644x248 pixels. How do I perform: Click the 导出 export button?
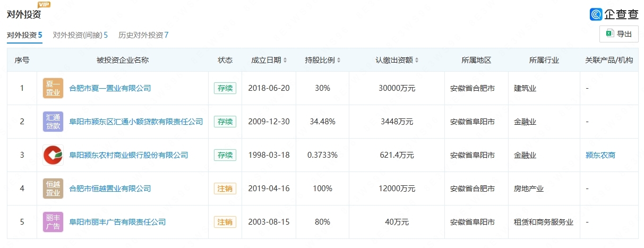[619, 34]
